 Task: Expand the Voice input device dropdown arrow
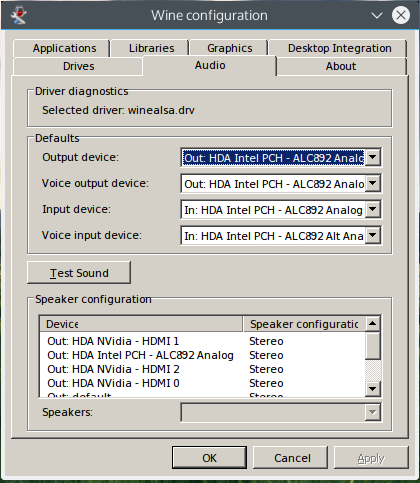click(373, 235)
